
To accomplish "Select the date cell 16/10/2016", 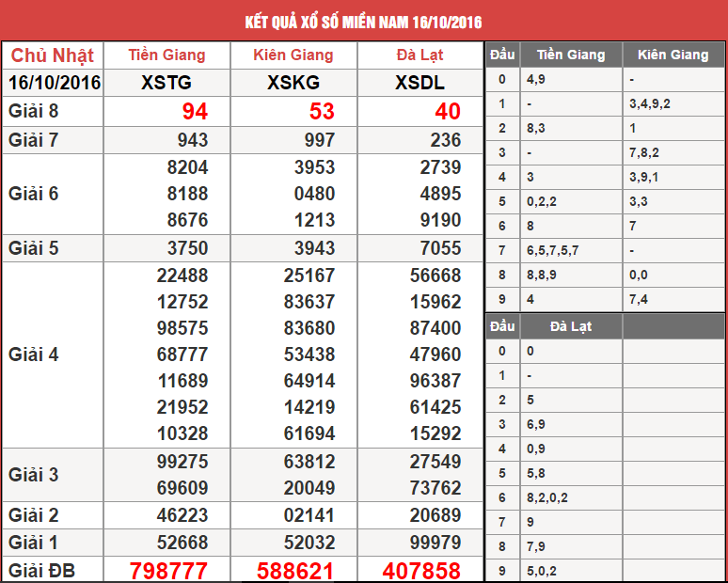I will (x=54, y=83).
